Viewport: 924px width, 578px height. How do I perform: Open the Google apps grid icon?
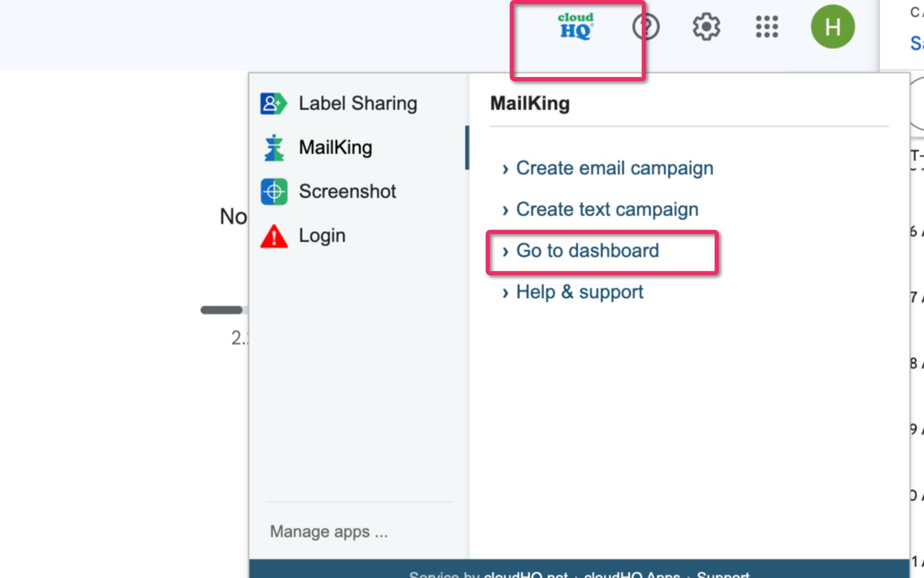pos(767,28)
